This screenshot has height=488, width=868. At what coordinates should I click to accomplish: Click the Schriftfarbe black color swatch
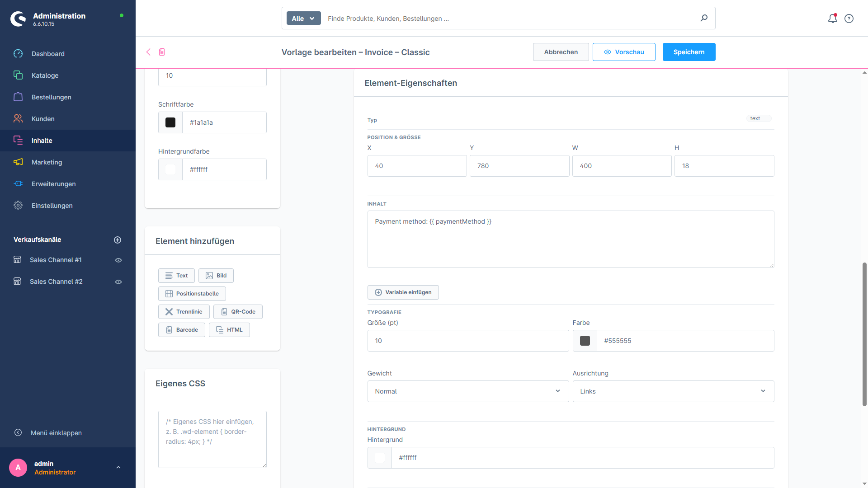(x=170, y=122)
